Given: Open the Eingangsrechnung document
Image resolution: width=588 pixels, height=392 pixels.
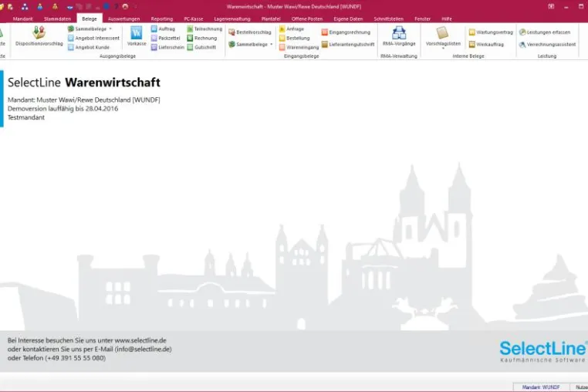Looking at the screenshot, I should (x=346, y=32).
